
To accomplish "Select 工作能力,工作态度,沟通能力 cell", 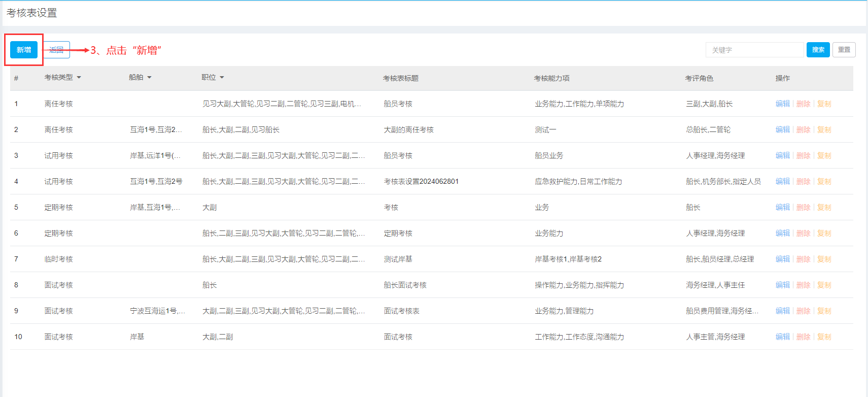I will 579,337.
